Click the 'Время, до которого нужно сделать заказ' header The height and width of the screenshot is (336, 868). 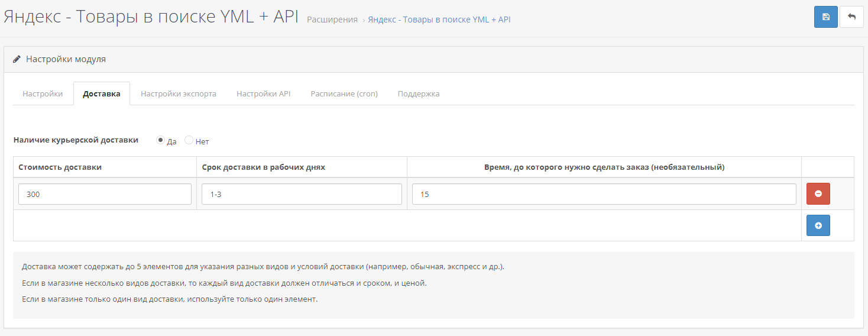click(604, 167)
